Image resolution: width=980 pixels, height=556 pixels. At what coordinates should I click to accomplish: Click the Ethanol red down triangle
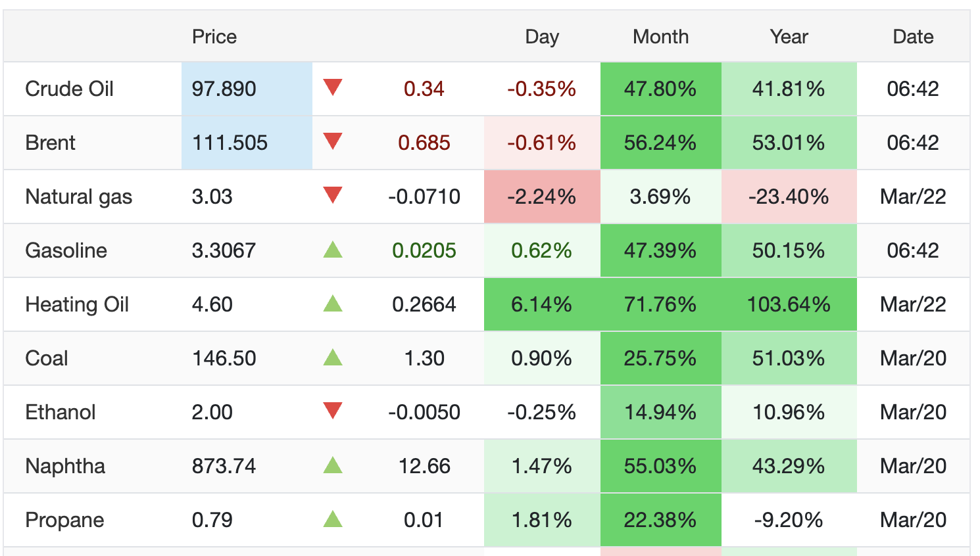click(x=333, y=411)
